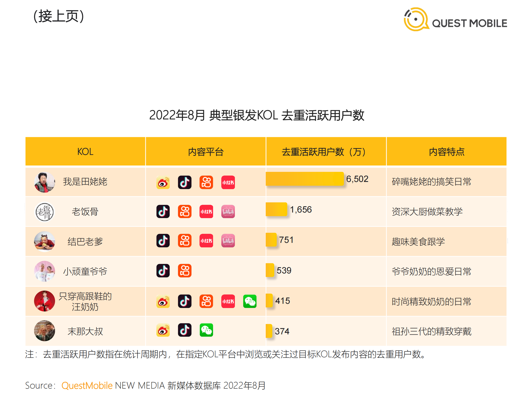Click the 6,502 bar for 我是田姥姥
The image size is (532, 399).
pos(305,179)
